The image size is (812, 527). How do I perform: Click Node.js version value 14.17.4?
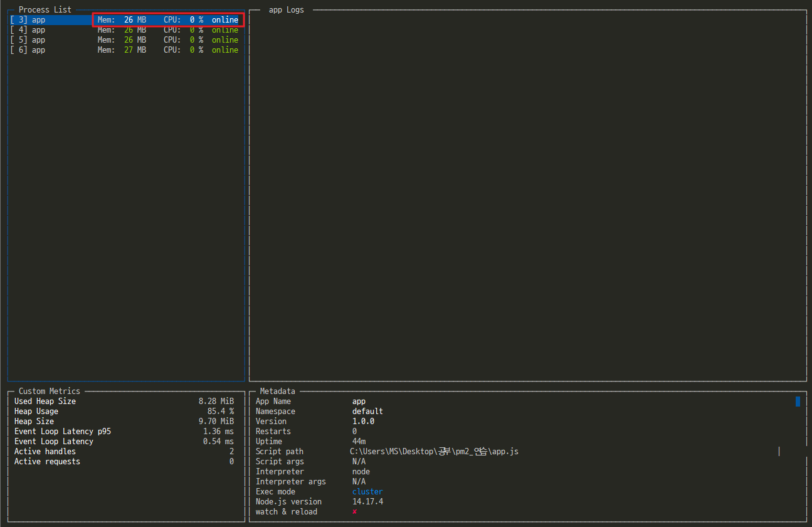(367, 502)
